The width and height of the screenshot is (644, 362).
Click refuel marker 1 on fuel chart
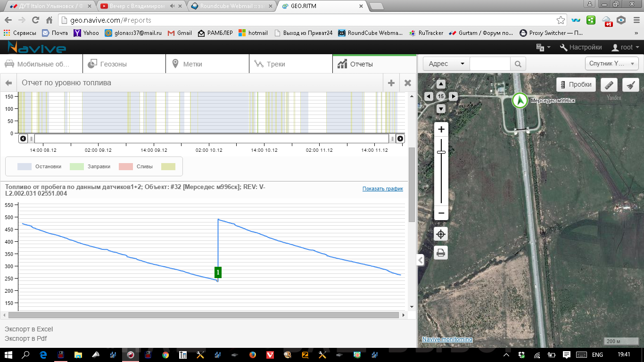click(218, 272)
